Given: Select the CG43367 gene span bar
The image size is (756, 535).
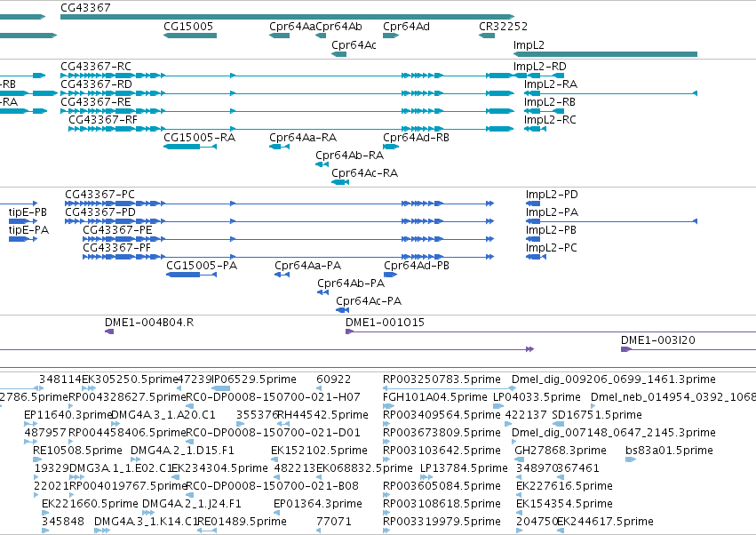Looking at the screenshot, I should pyautogui.click(x=287, y=17).
